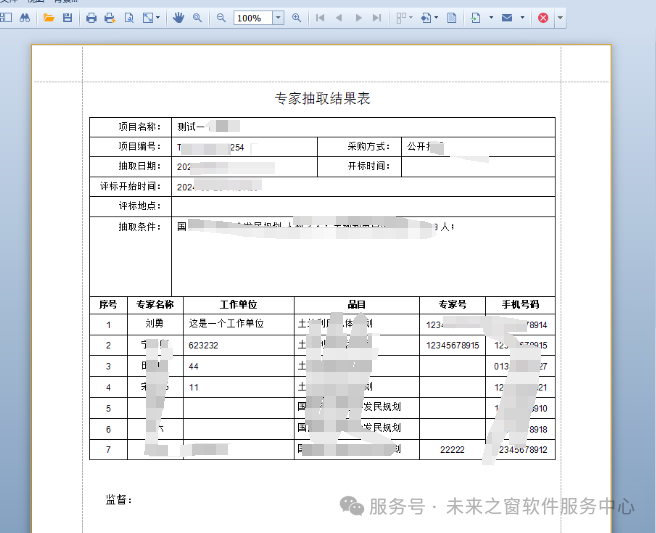Screen dimensions: 656x533
Task: Click the 评标地点 label cell
Action: coord(131,206)
